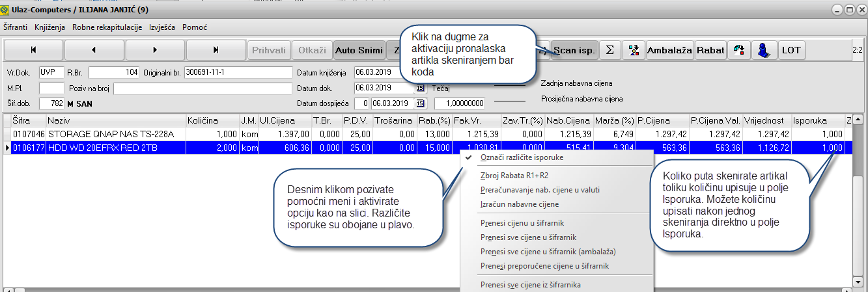Click the blue person icon button

[764, 50]
